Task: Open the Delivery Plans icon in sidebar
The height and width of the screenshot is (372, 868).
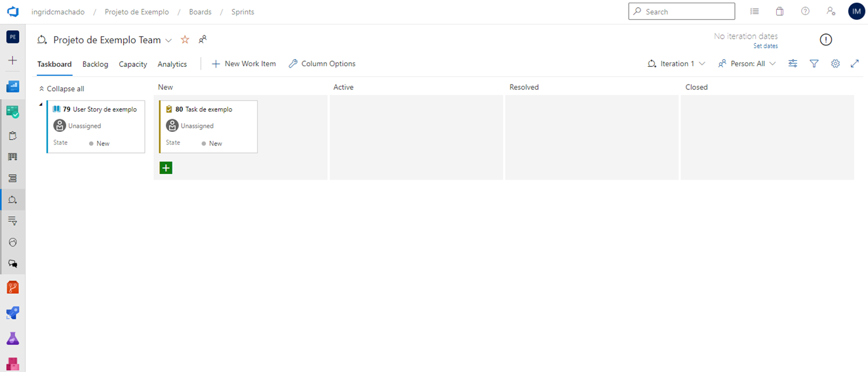Action: click(x=12, y=242)
